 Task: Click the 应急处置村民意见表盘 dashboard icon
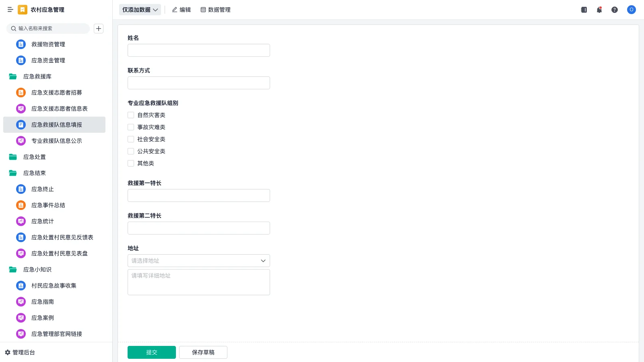(x=21, y=253)
